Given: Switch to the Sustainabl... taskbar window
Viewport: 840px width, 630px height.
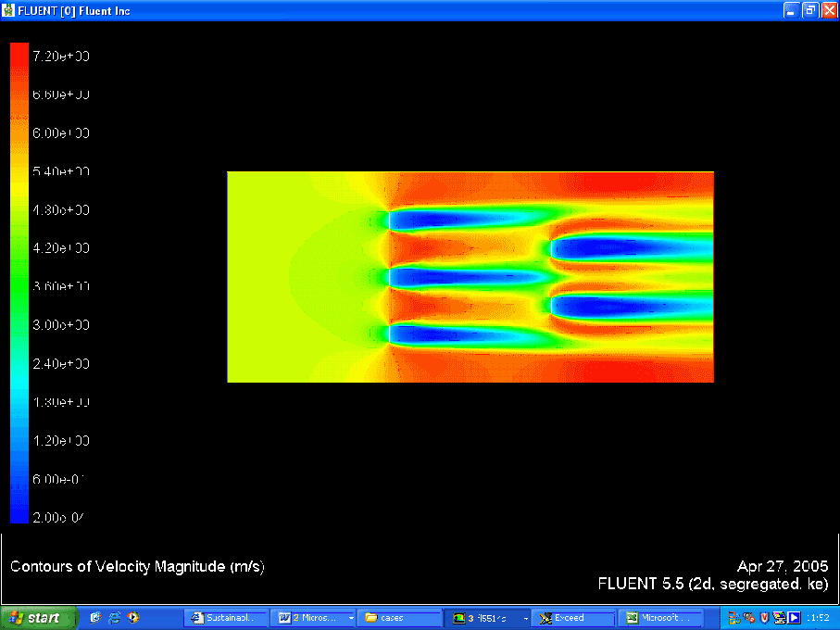Looking at the screenshot, I should coord(226,618).
